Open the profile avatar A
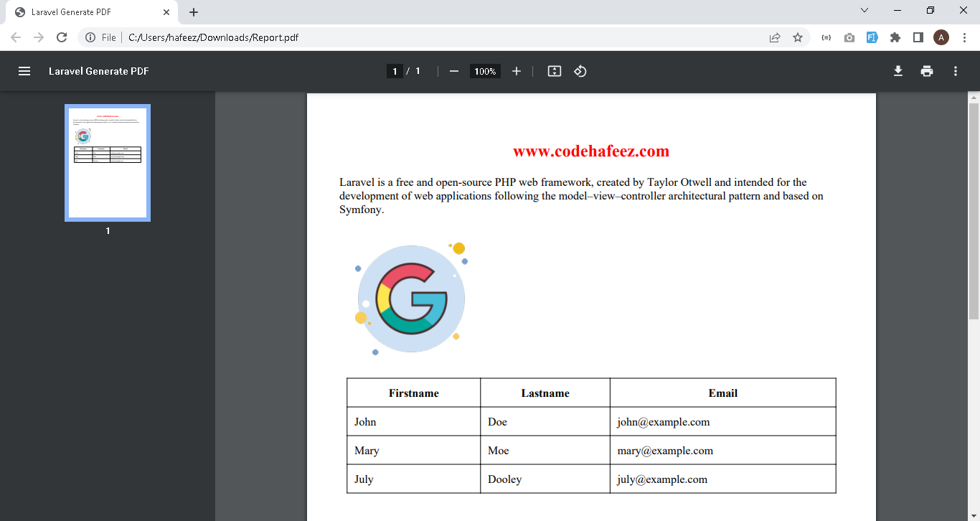This screenshot has height=521, width=980. click(941, 37)
